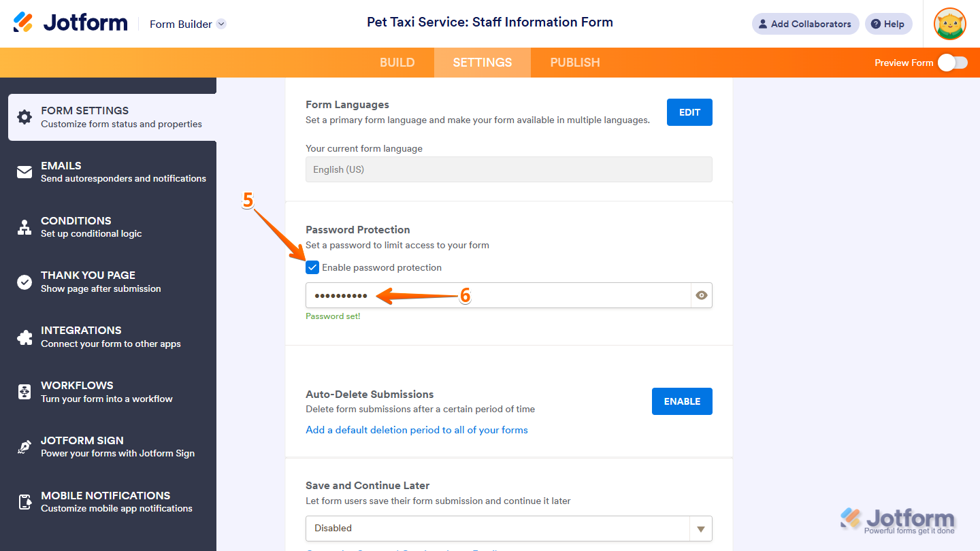Image resolution: width=980 pixels, height=551 pixels.
Task: Switch to the BUILD tab
Action: 397,63
